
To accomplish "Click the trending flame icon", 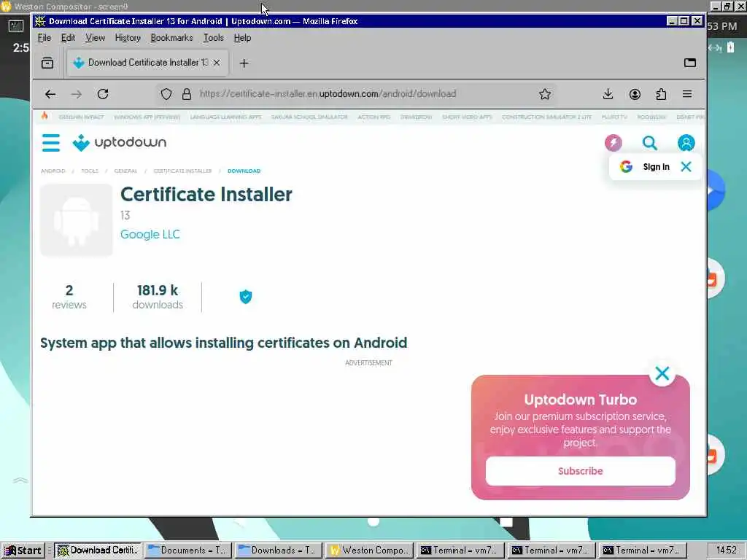I will tap(44, 116).
